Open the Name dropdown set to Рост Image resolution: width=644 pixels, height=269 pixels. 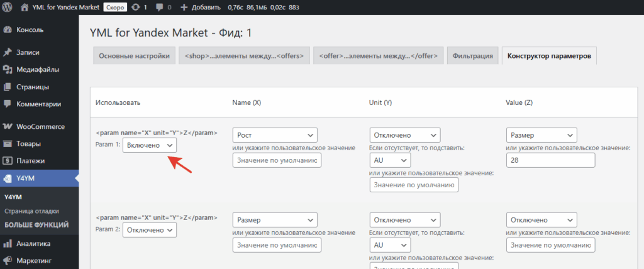[275, 134]
